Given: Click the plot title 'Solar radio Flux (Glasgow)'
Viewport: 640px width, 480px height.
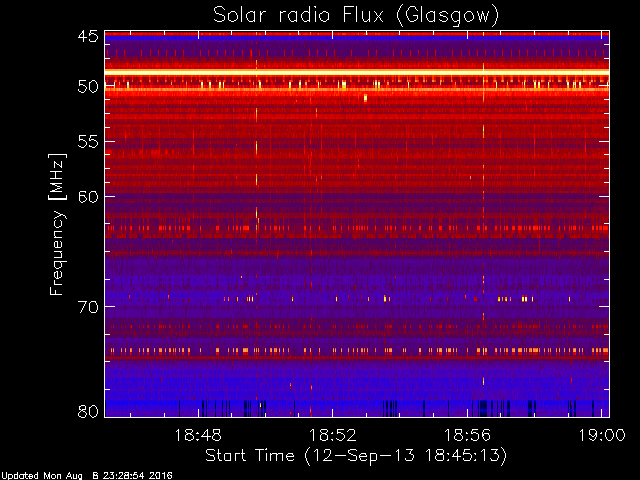Looking at the screenshot, I should click(x=356, y=16).
